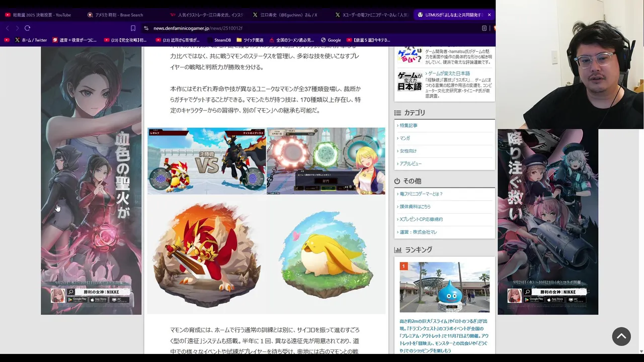Open the ゲームが変えた日本語 series link
644x362 pixels.
[x=449, y=73]
